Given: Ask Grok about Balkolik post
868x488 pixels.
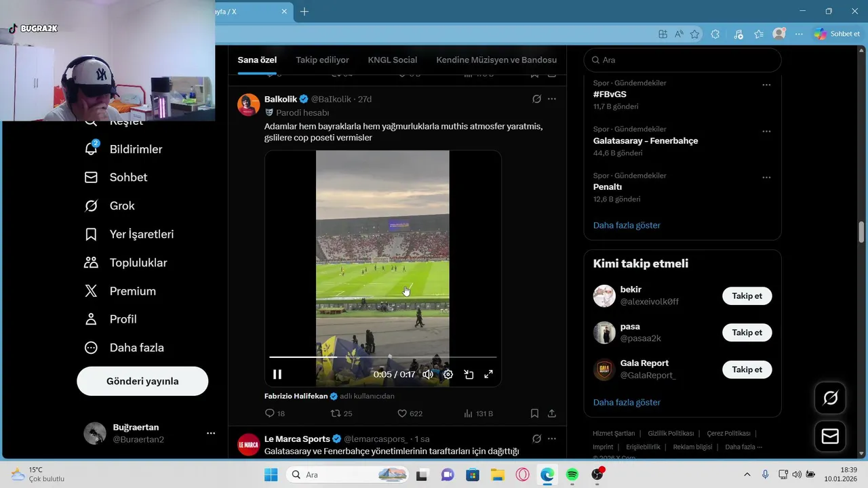Looking at the screenshot, I should [x=536, y=99].
